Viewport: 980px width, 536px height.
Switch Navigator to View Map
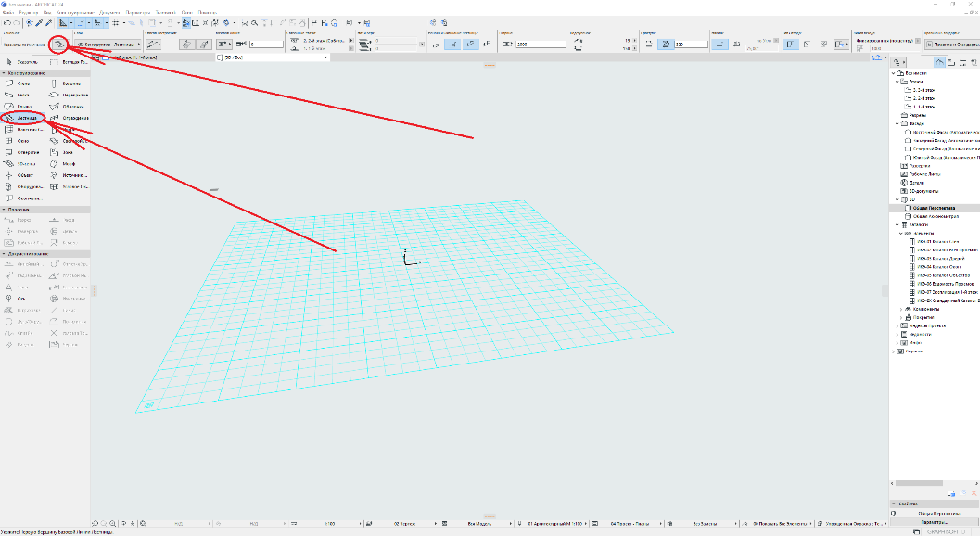951,62
